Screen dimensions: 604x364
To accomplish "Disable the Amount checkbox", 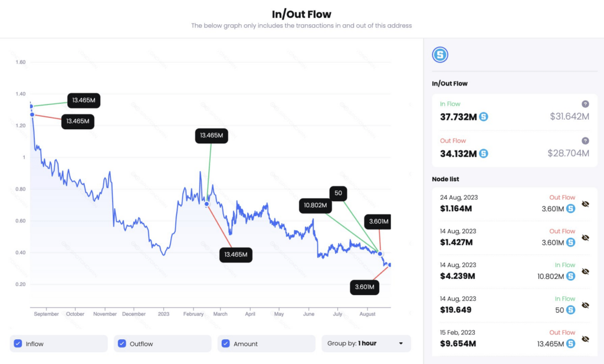I will point(226,343).
